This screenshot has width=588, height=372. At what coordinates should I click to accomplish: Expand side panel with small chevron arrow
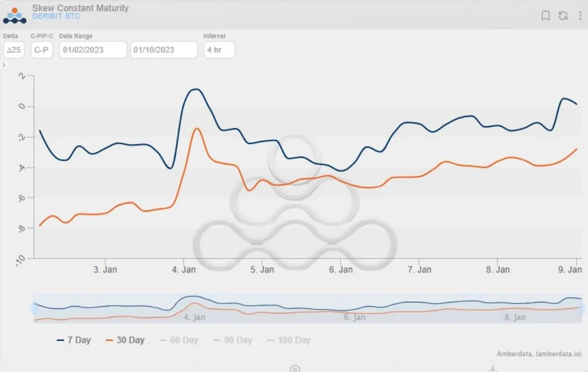[4, 65]
